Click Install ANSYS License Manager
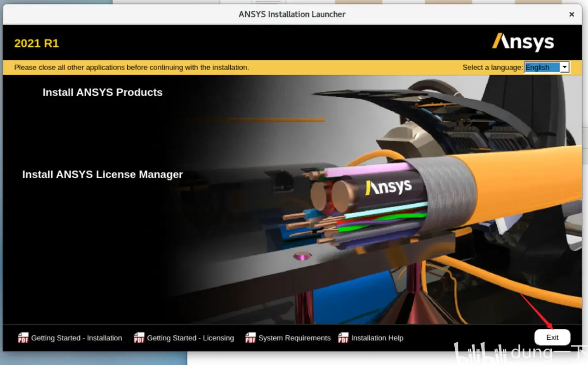Viewport: 588px width, 365px height. click(x=102, y=174)
